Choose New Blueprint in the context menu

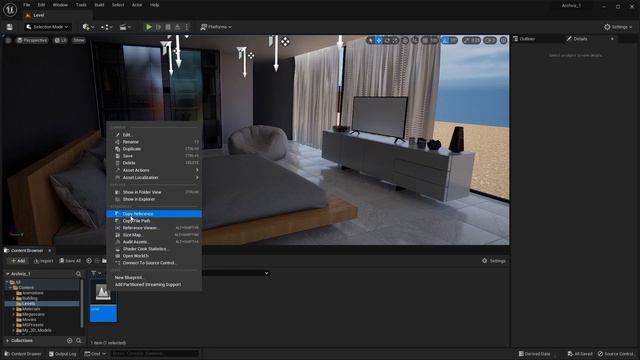pos(154,278)
